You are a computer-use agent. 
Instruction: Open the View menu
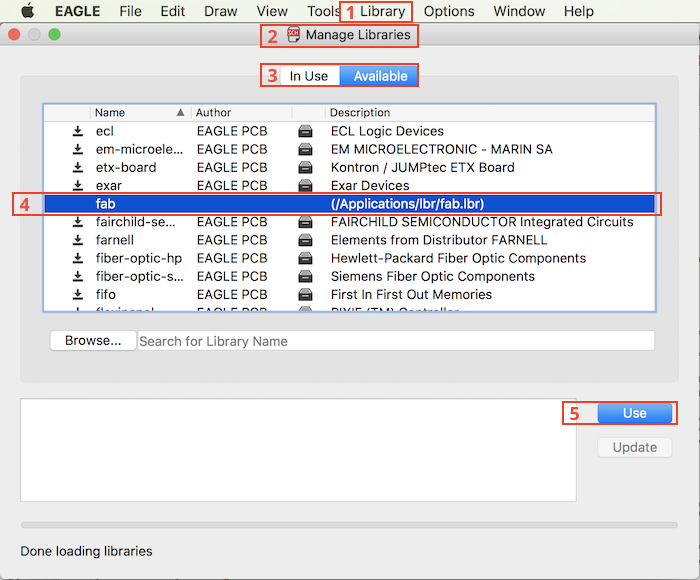[272, 11]
